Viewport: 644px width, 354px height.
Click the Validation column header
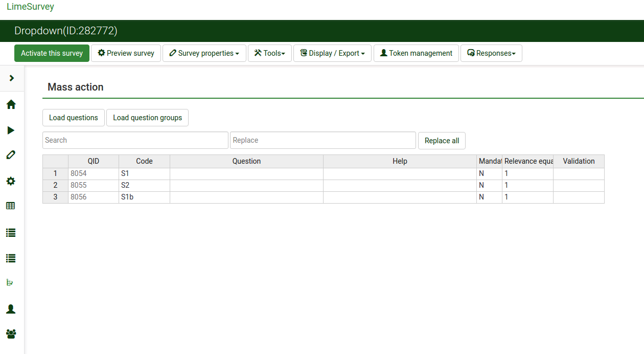(579, 161)
